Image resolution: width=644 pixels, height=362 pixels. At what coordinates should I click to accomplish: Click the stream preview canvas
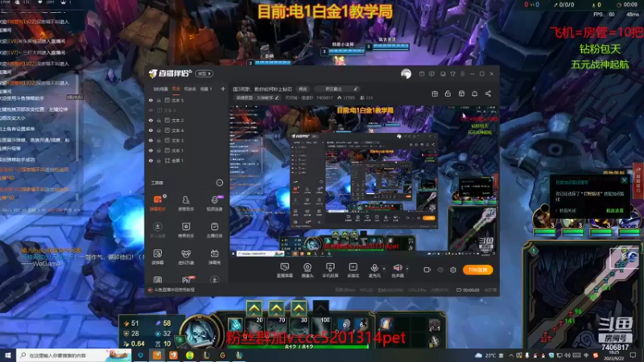point(364,180)
